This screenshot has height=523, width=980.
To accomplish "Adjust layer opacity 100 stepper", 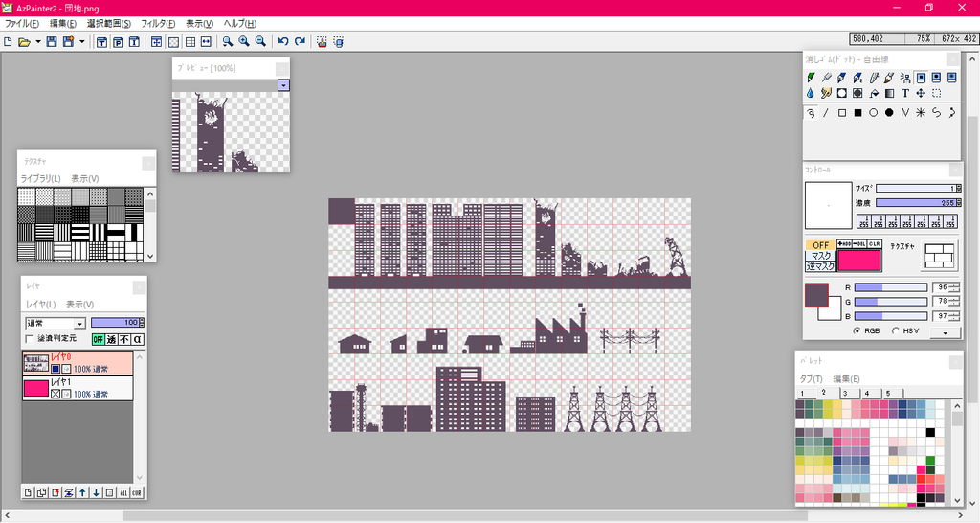I will (142, 323).
